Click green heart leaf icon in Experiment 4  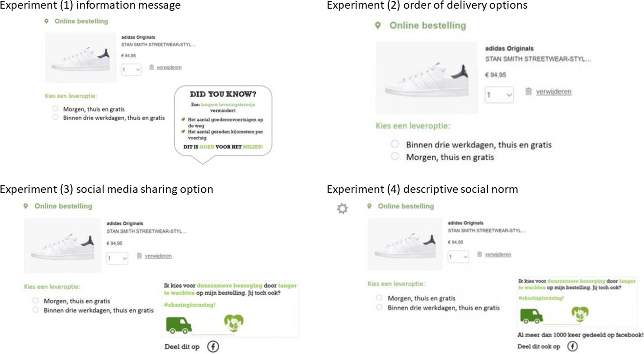pyautogui.click(x=580, y=314)
